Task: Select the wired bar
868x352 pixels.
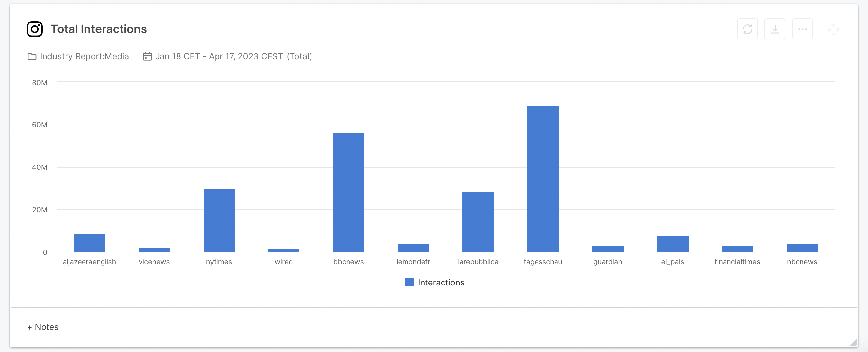Action: click(284, 250)
